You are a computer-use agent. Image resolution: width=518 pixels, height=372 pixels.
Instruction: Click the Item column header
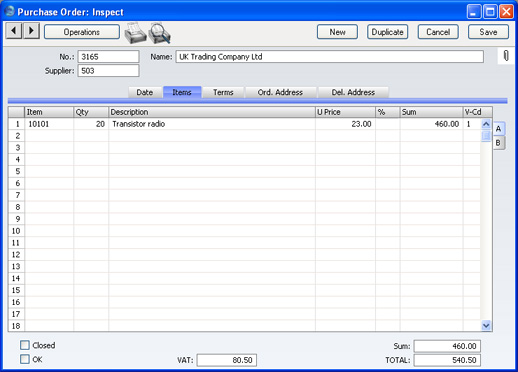pyautogui.click(x=49, y=112)
